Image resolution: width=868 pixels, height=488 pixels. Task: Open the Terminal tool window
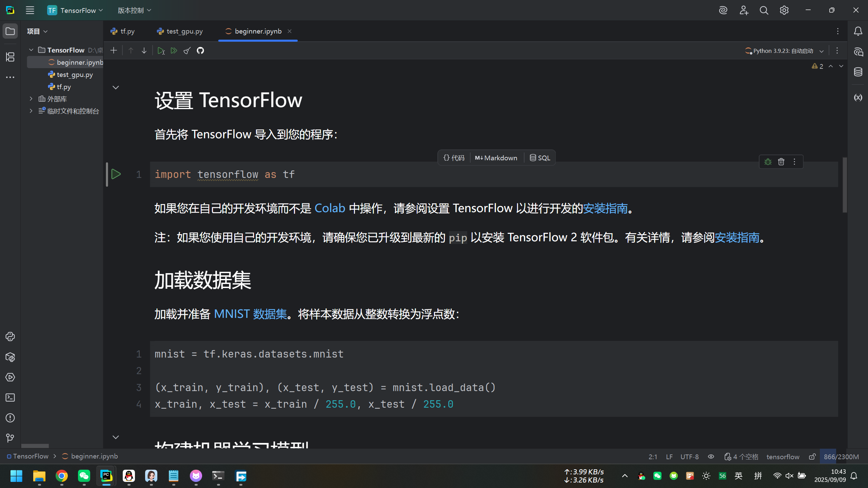[10, 398]
